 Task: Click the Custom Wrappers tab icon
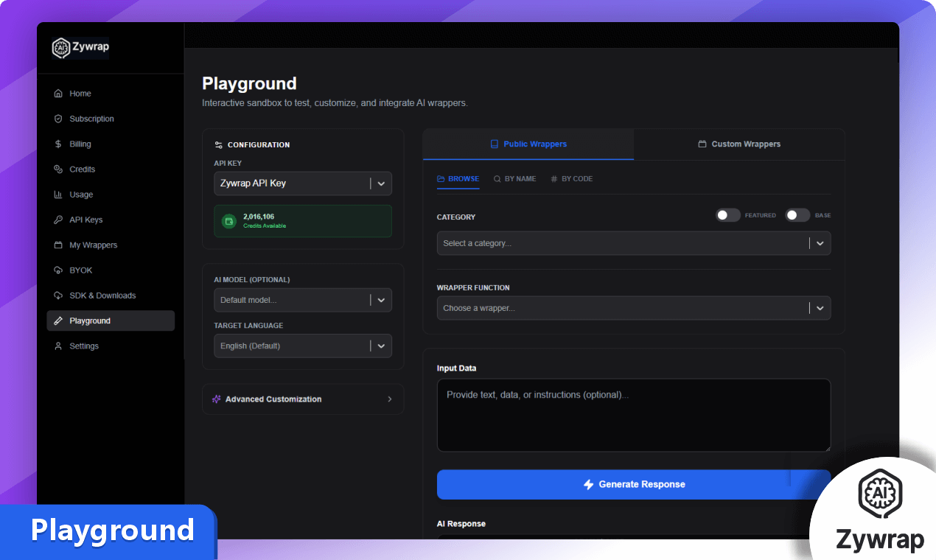(702, 144)
